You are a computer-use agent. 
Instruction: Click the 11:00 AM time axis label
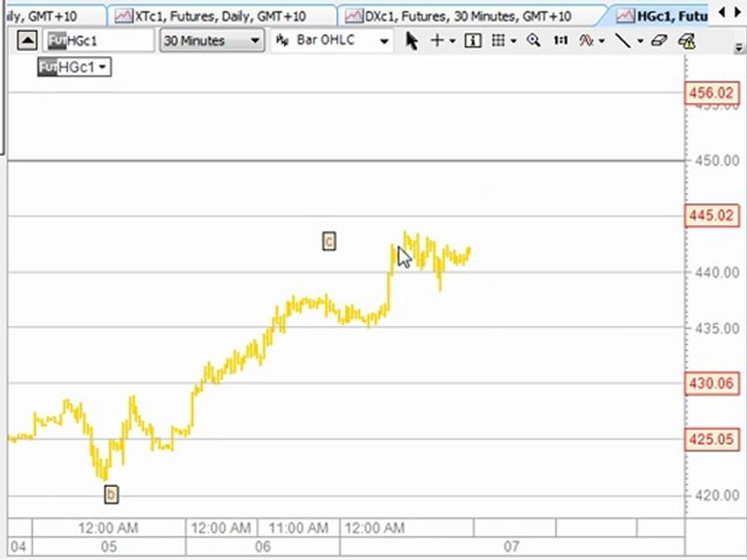coord(298,527)
